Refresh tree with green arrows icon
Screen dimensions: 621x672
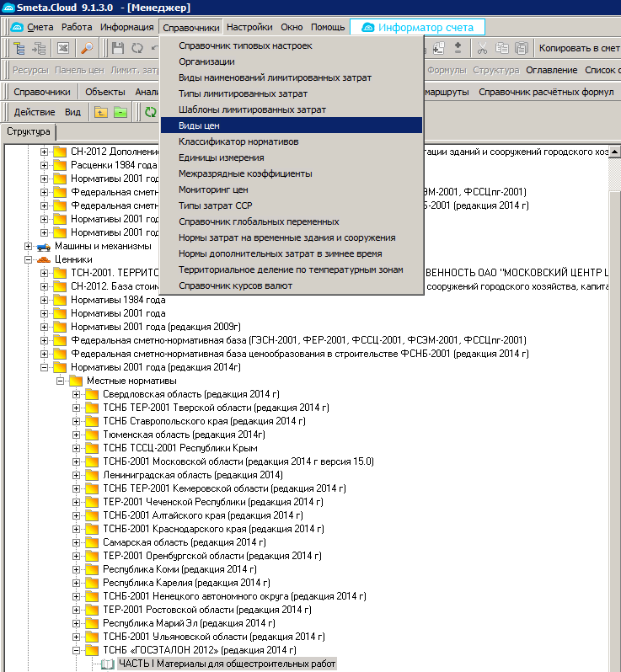point(150,113)
